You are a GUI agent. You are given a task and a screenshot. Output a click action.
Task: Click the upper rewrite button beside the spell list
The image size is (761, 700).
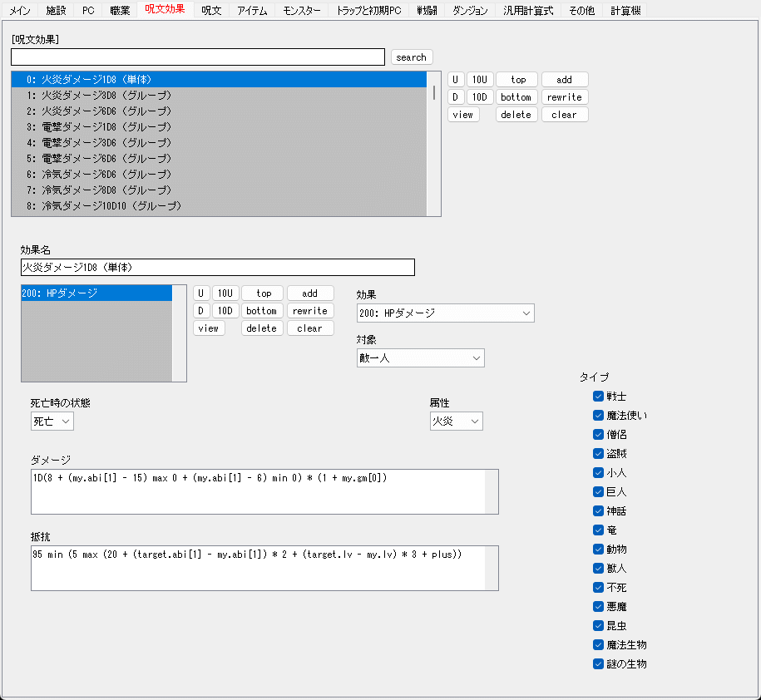pos(565,97)
